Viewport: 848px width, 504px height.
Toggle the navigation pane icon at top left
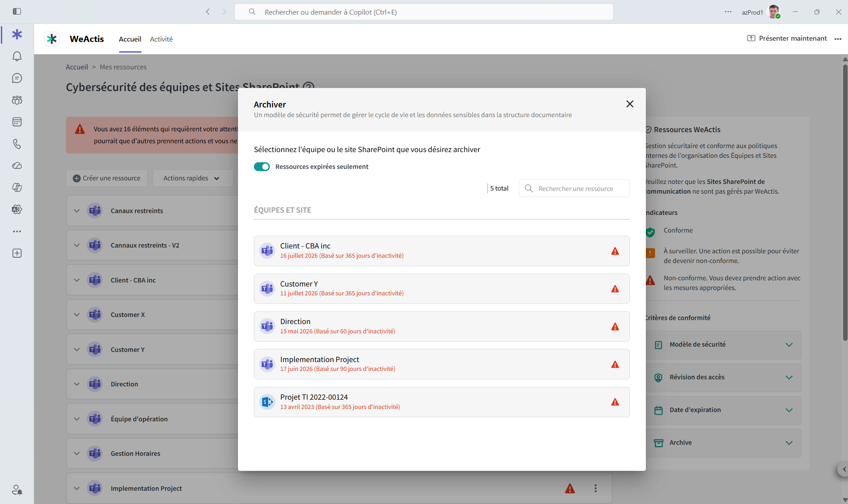[17, 11]
